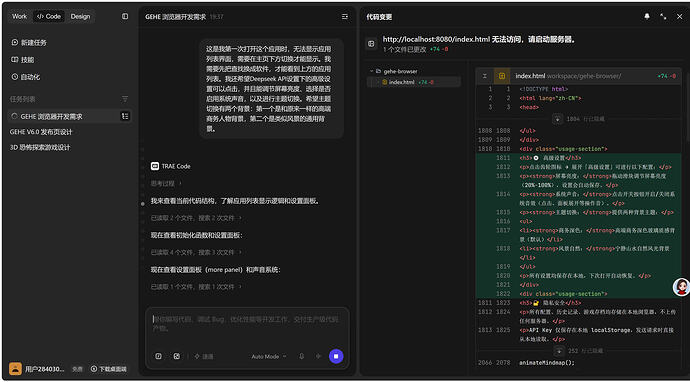Filter the 任务列表 task list
Screen dimensions: 690x382
point(125,99)
